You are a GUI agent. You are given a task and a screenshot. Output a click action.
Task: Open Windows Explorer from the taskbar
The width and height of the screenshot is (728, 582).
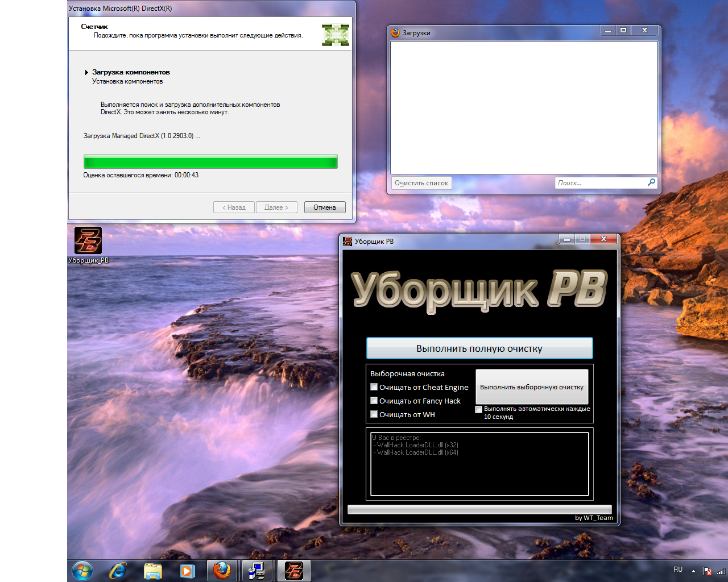[x=153, y=571]
